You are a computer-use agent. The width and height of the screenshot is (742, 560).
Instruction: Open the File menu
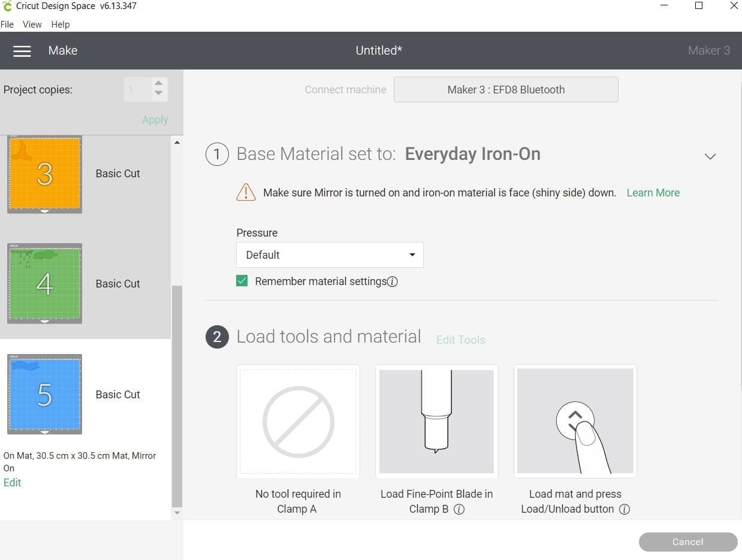(x=7, y=25)
